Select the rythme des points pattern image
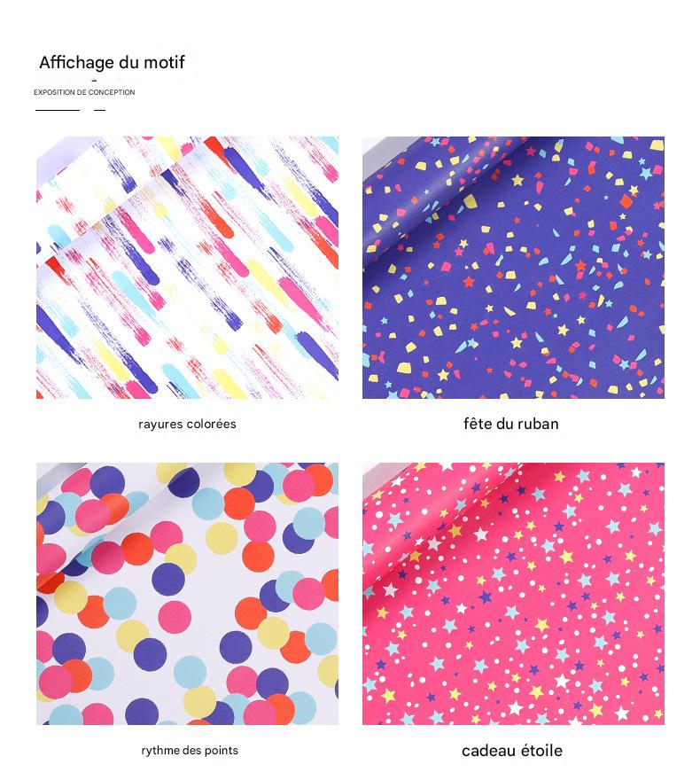The image size is (700, 780). 187,594
